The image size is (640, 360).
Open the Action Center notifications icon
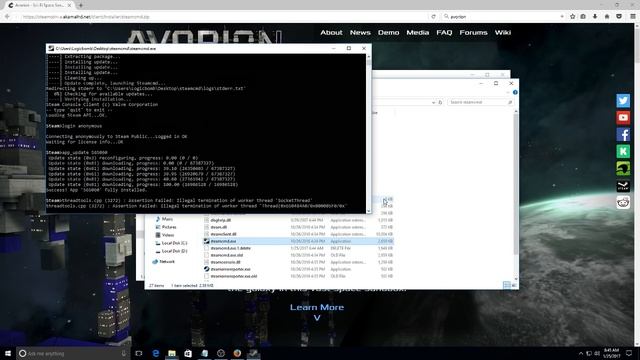point(629,353)
